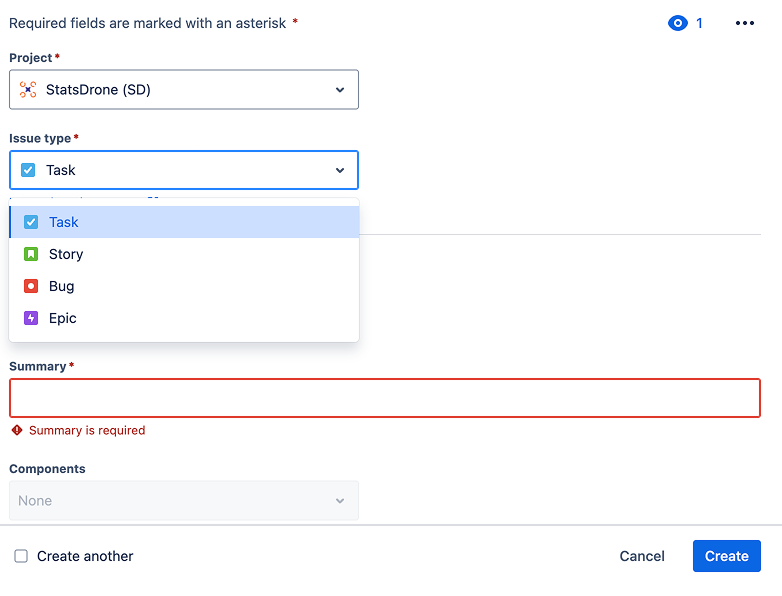Collapse the Issue type dropdown chevron

[340, 170]
